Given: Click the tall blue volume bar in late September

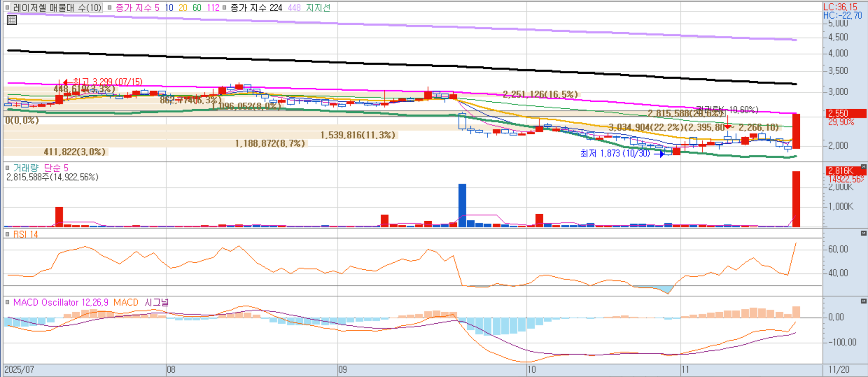Looking at the screenshot, I should point(462,205).
